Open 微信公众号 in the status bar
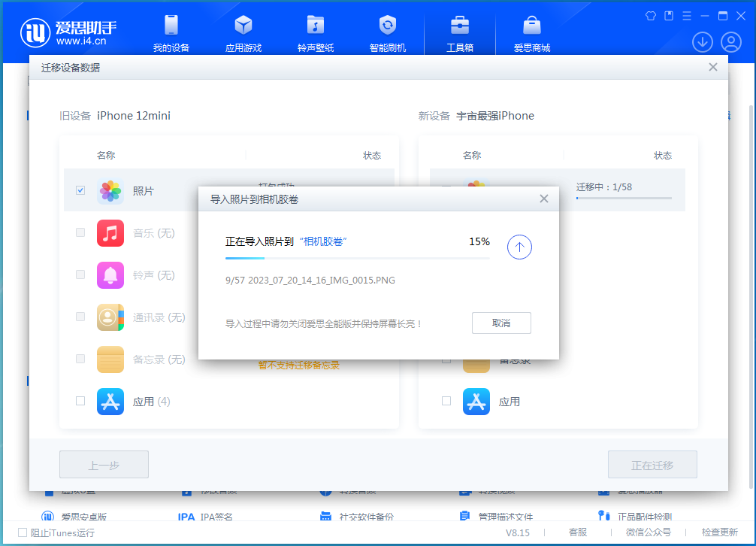Screen dimensions: 756x546 648,532
